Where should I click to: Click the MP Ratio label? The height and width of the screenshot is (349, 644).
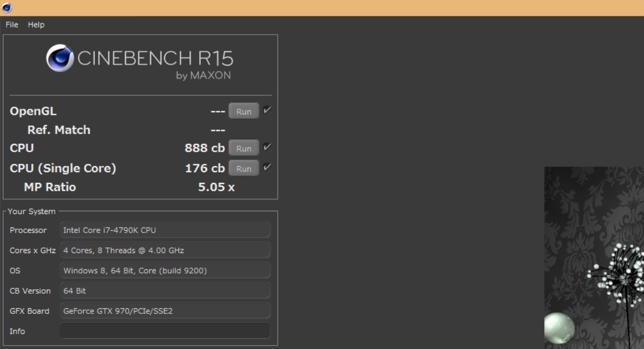pos(50,187)
